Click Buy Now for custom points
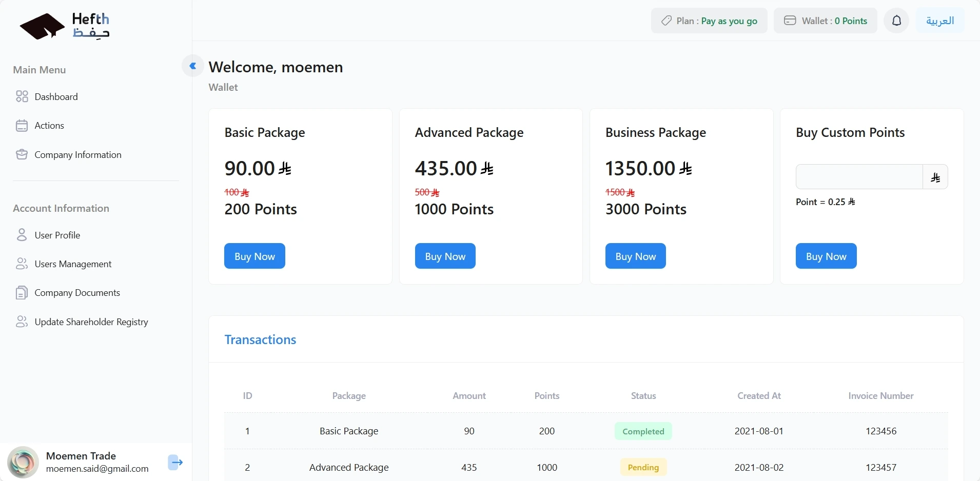This screenshot has height=481, width=980. [x=826, y=256]
